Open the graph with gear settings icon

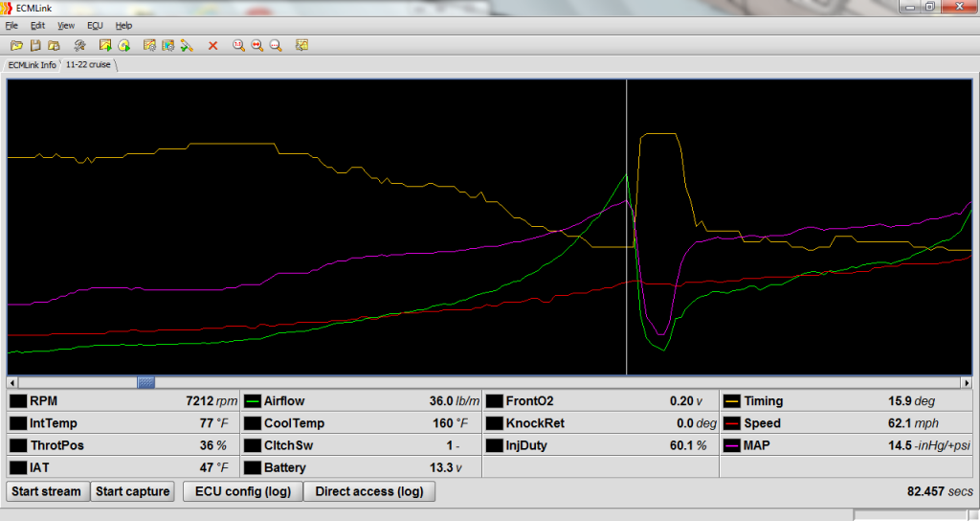pyautogui.click(x=149, y=46)
